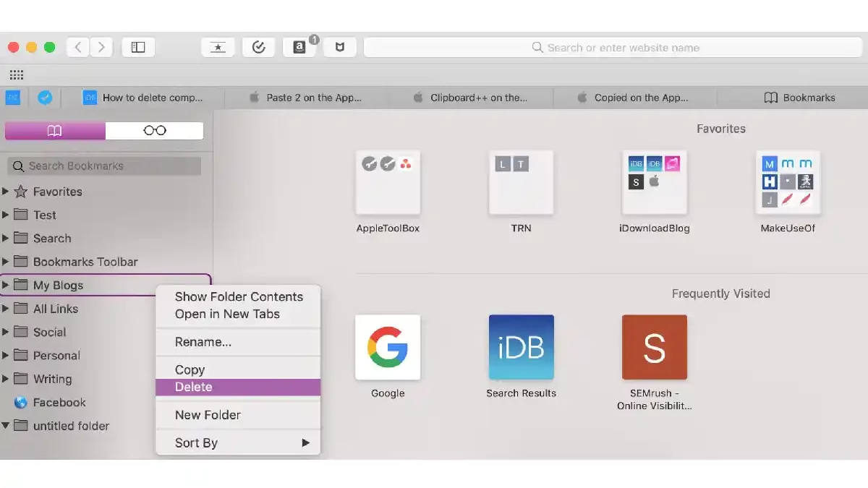Expand the All Links folder
868x488 pixels.
coord(6,309)
